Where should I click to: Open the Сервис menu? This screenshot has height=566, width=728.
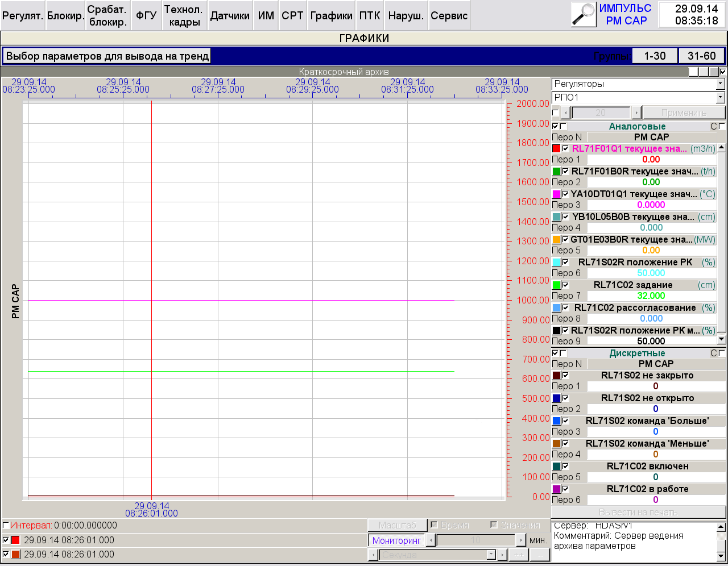(449, 16)
